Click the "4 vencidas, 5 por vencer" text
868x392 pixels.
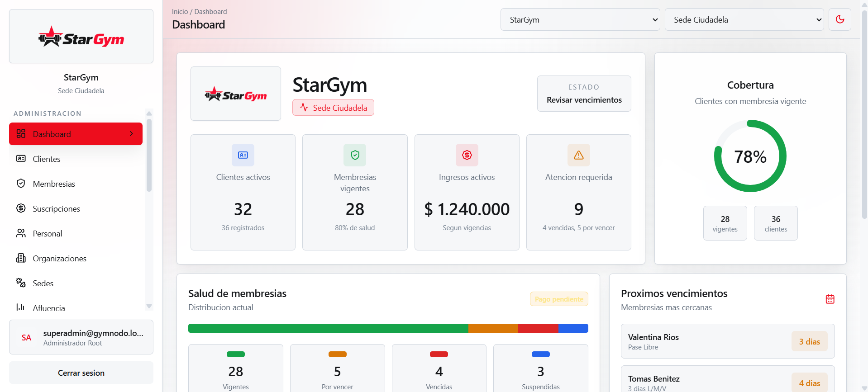tap(579, 228)
